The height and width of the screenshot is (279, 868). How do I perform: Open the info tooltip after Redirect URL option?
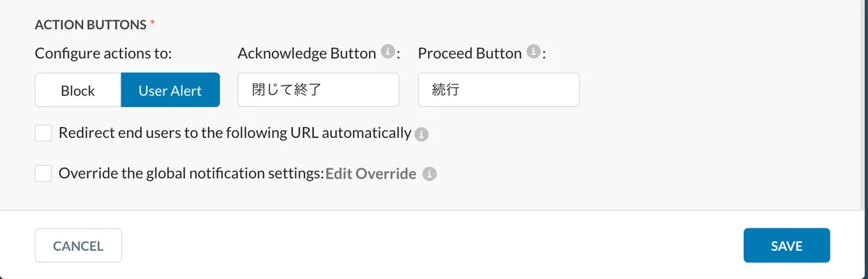[422, 134]
